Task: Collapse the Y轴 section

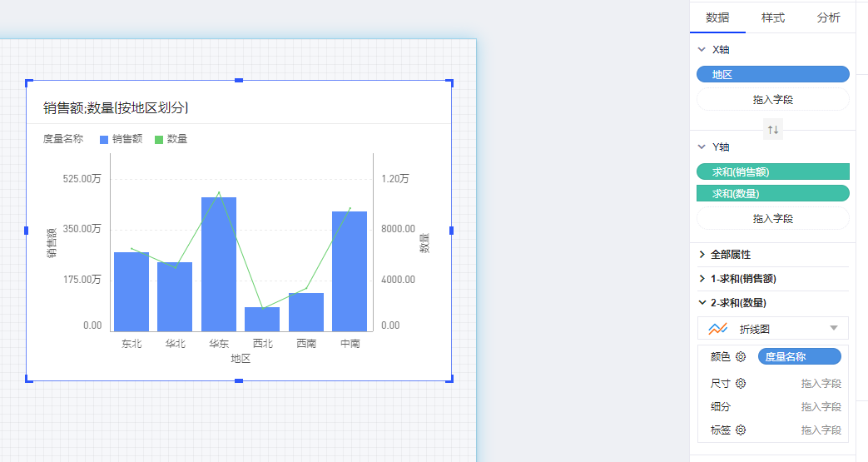Action: coord(702,147)
